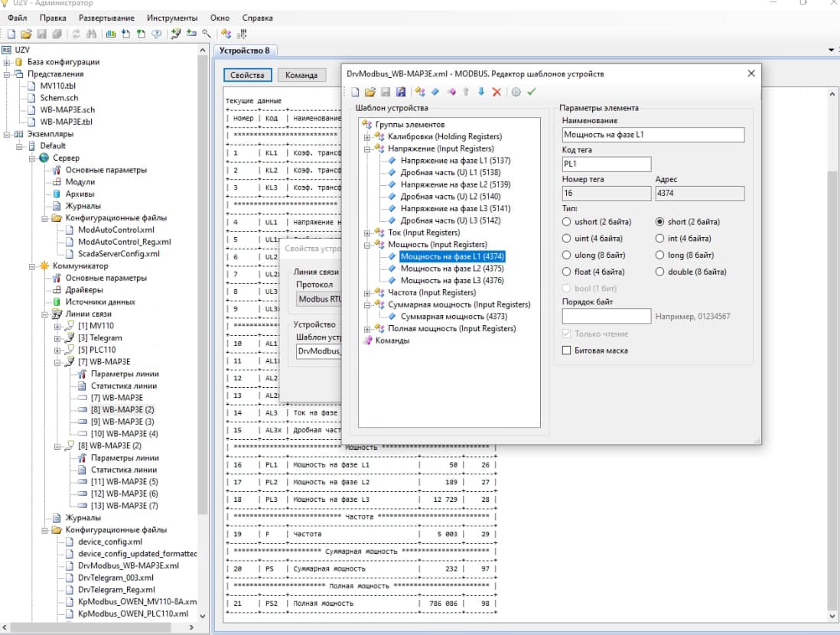Click red X delete icon in template editor
Viewport: 840px width, 635px height.
[x=497, y=92]
